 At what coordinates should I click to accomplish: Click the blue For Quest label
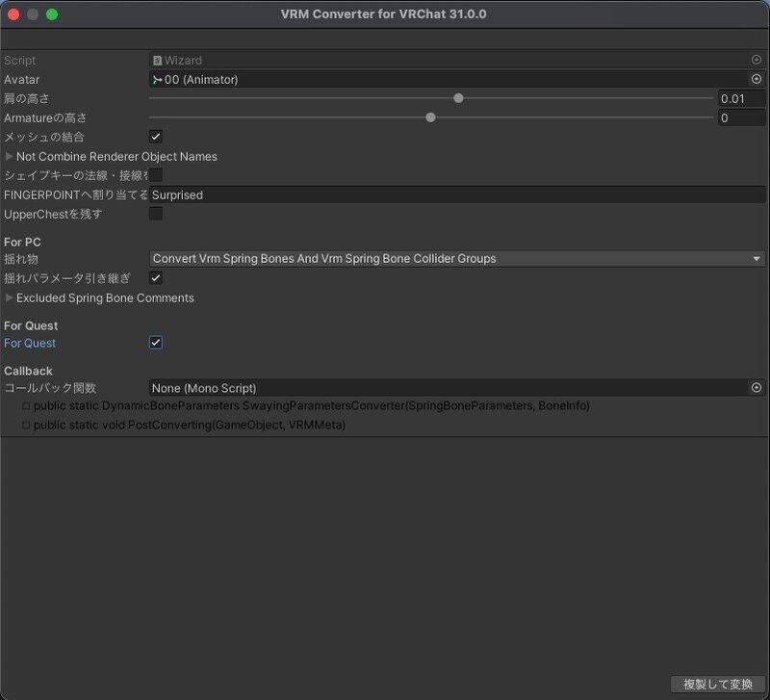click(30, 343)
